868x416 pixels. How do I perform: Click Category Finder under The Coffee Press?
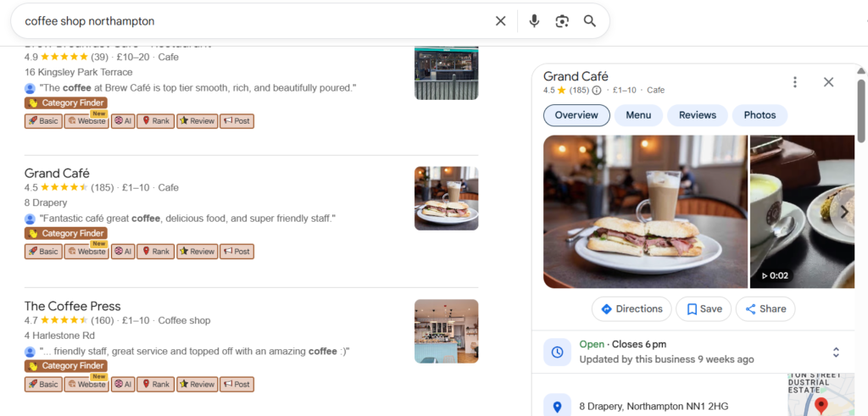pyautogui.click(x=66, y=366)
